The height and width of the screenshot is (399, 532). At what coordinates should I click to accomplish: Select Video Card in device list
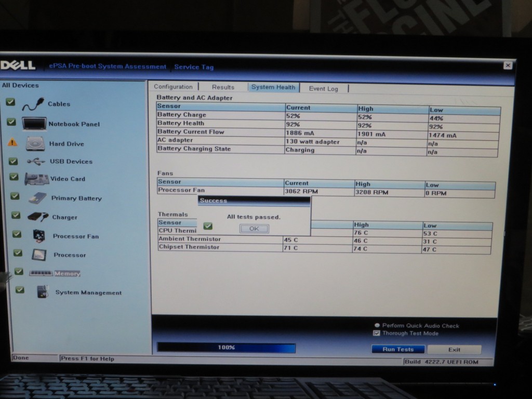tap(68, 179)
